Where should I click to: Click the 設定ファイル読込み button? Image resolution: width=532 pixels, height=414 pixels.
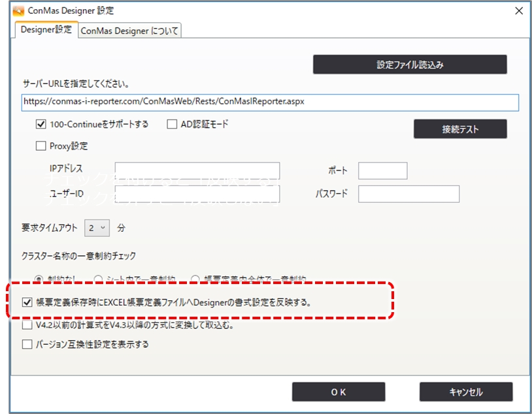coord(410,65)
